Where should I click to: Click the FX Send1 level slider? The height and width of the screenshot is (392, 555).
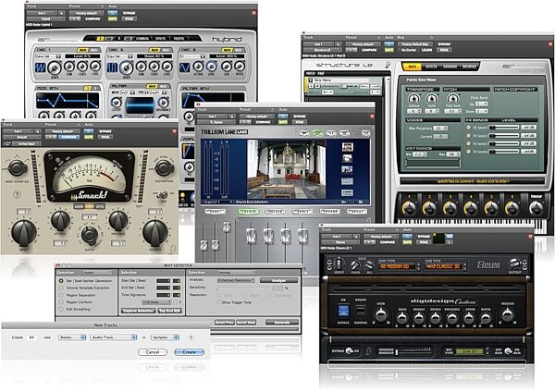(x=504, y=128)
